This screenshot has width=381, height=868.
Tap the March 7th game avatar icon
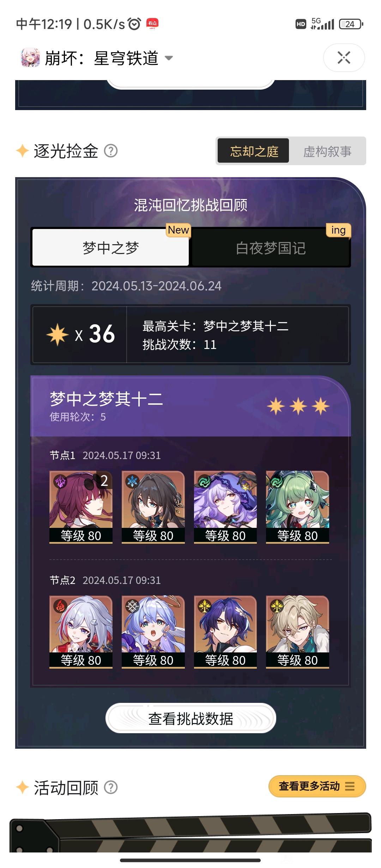tap(30, 58)
